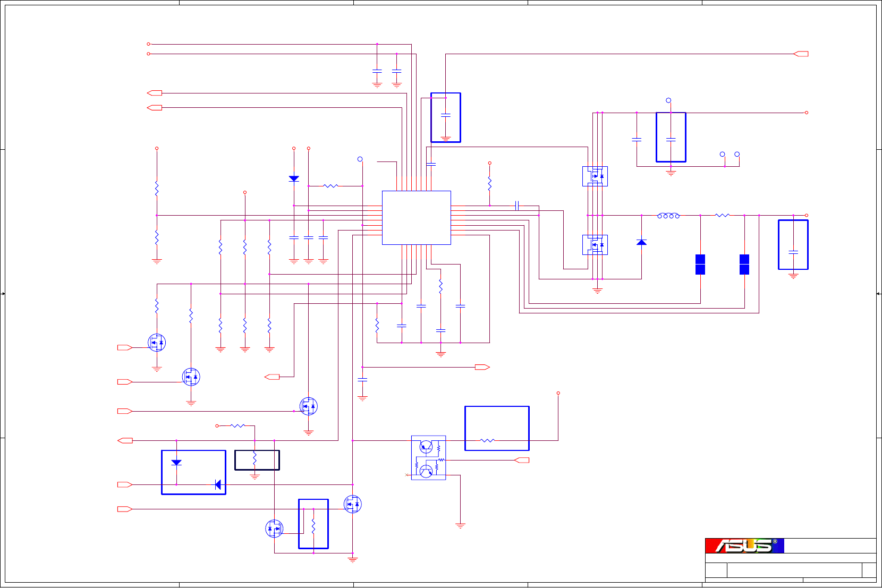The width and height of the screenshot is (882, 588).
Task: Select the large central IC rectangle
Action: coord(417,218)
